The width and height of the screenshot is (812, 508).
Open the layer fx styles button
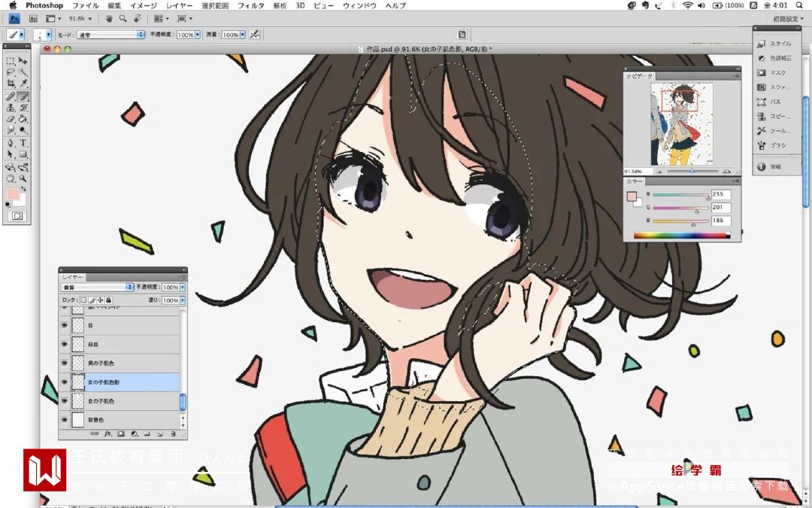pyautogui.click(x=108, y=433)
